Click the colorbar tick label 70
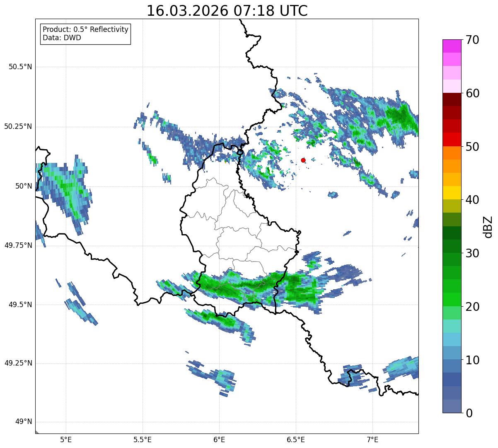498x448 pixels. 472,40
